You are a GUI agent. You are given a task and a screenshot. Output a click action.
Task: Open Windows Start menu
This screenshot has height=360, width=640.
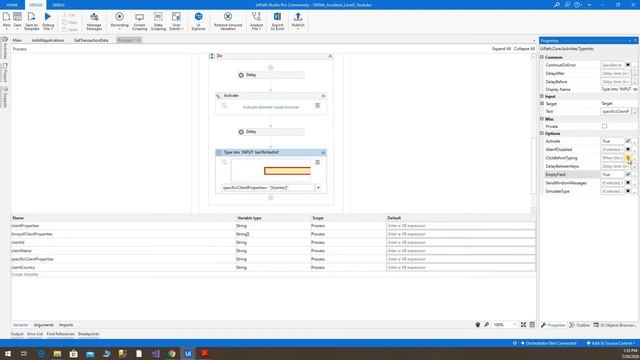7,353
